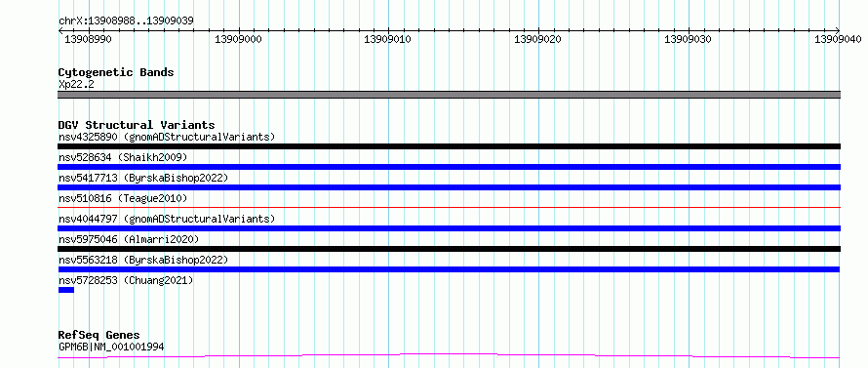Image resolution: width=868 pixels, height=368 pixels.
Task: Click the Cytogenetic Bands track title
Action: coord(116,72)
